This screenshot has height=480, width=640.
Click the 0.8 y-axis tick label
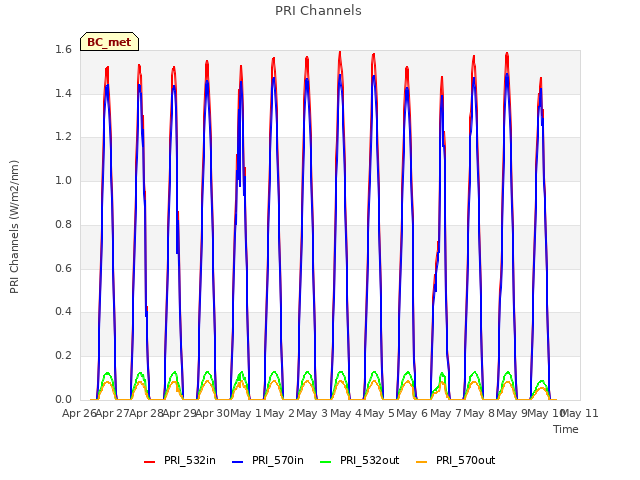click(x=63, y=224)
